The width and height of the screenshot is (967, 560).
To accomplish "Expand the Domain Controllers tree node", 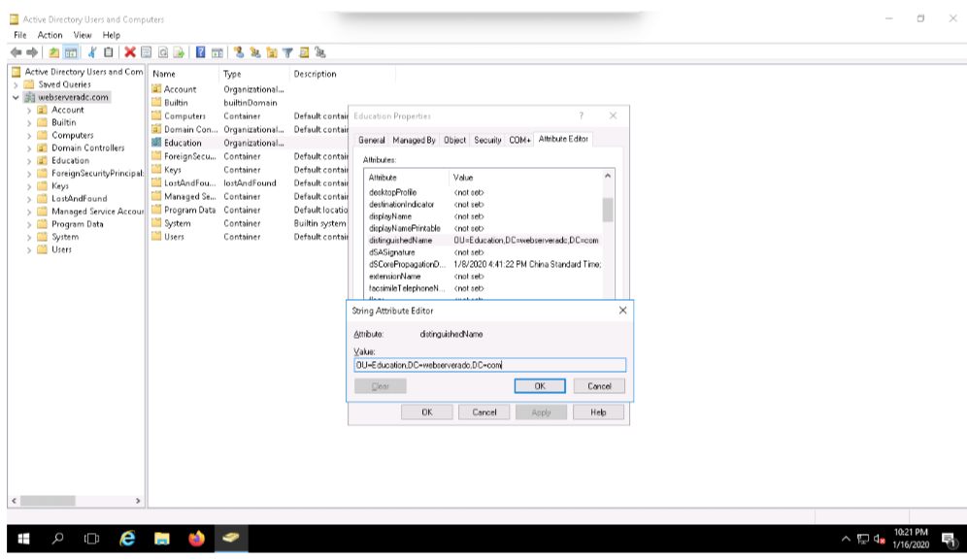I will click(29, 148).
